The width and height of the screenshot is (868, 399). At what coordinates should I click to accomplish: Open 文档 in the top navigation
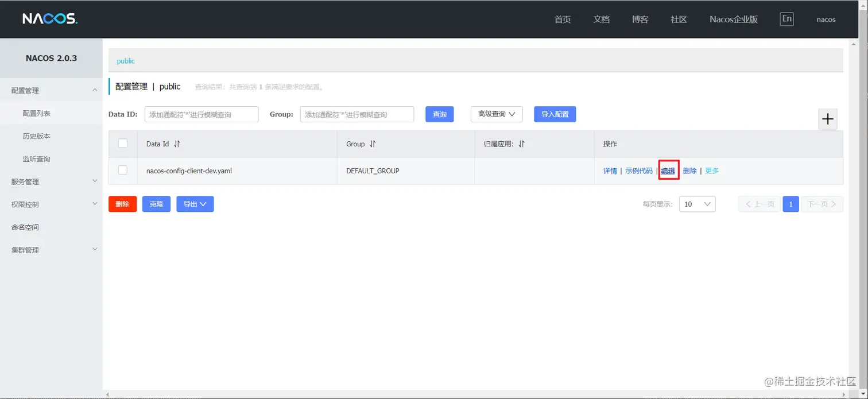[x=601, y=20]
